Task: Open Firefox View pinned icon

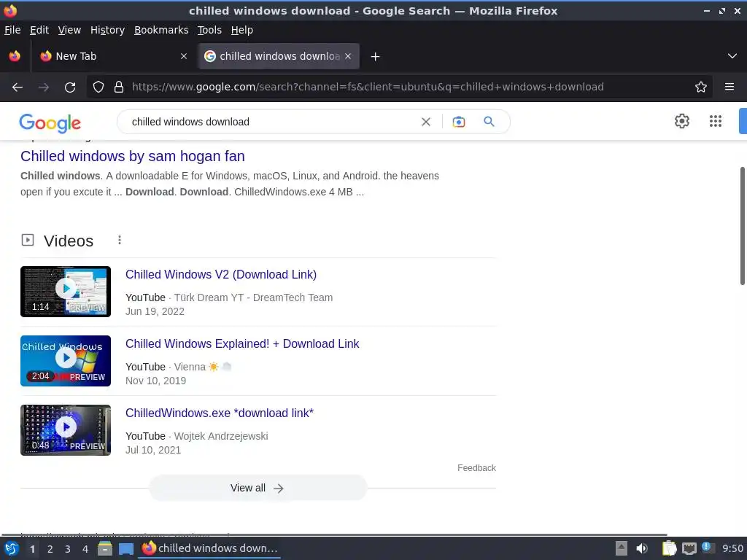Action: click(x=15, y=56)
